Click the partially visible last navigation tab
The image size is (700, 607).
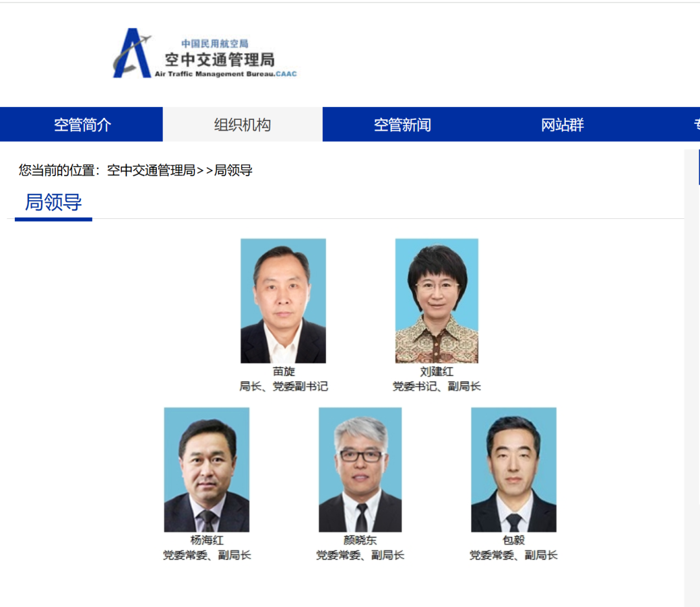[x=694, y=124]
